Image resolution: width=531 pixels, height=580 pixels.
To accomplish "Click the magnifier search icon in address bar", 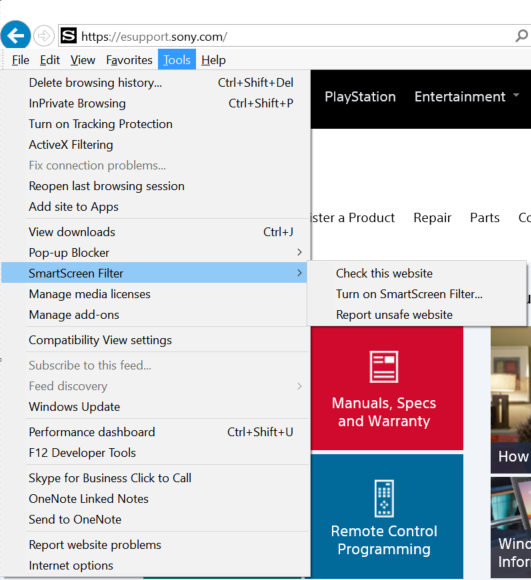I will tap(521, 36).
